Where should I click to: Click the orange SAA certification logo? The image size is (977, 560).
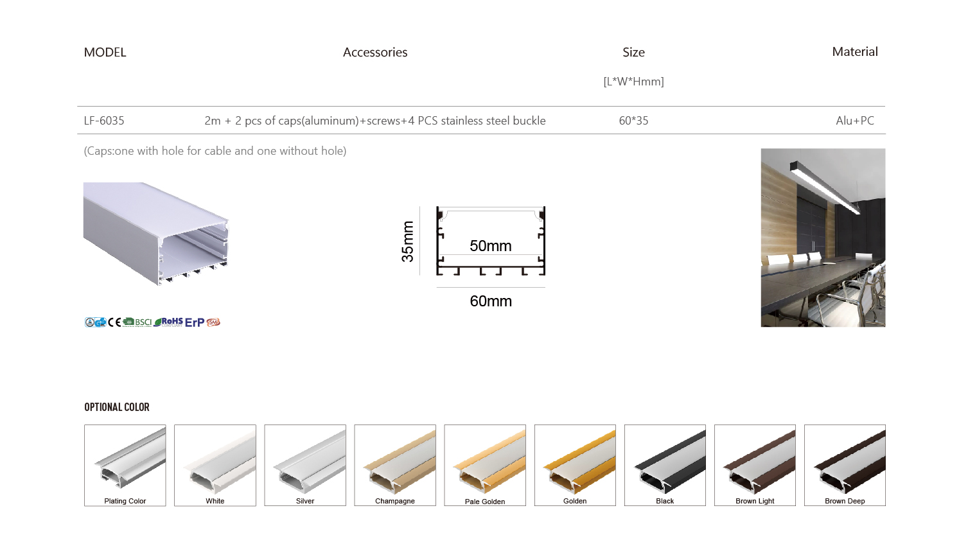213,322
